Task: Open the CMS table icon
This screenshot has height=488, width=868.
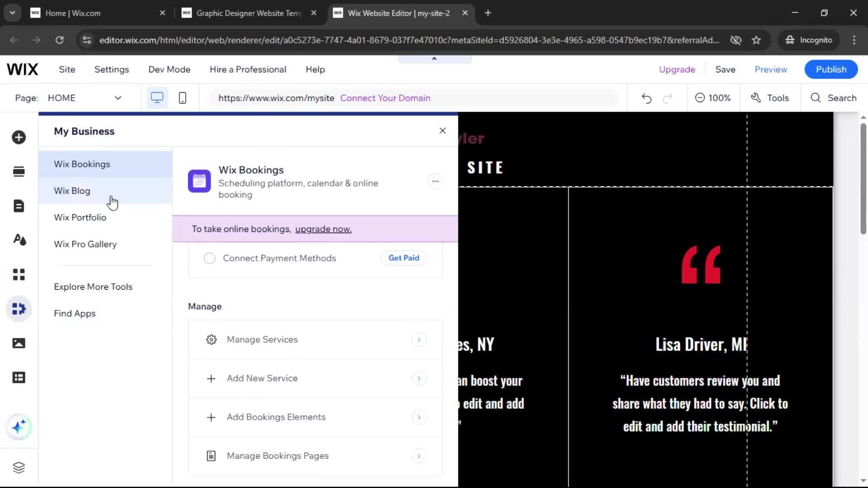Action: 19,378
